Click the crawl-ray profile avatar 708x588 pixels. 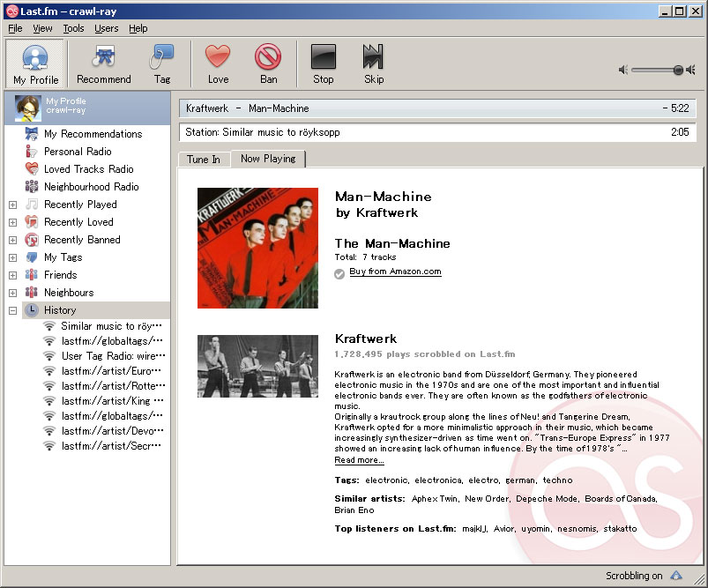pos(28,108)
